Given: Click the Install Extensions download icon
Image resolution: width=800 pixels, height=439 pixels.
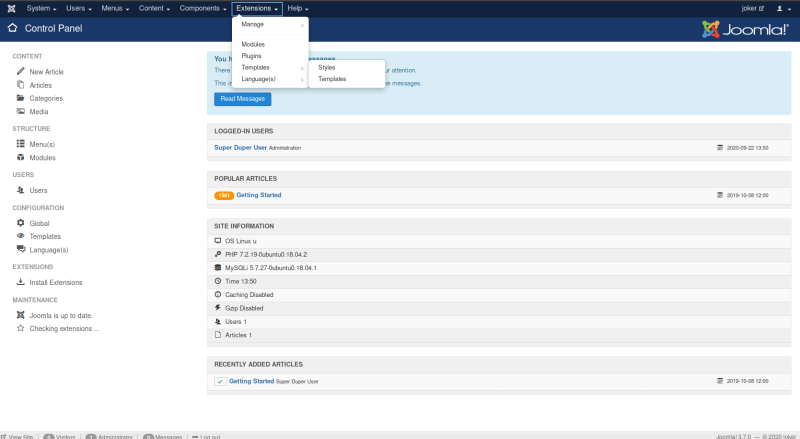Looking at the screenshot, I should (20, 282).
